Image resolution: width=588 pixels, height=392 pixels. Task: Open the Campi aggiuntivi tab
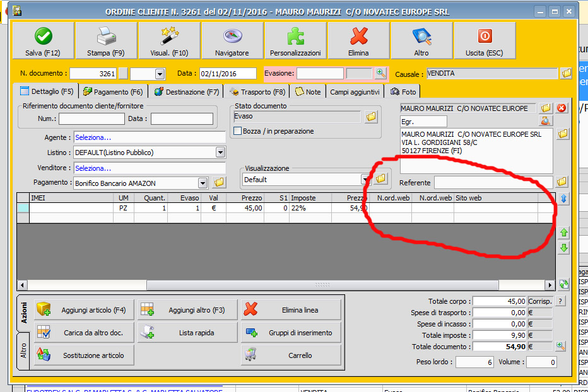coord(355,92)
